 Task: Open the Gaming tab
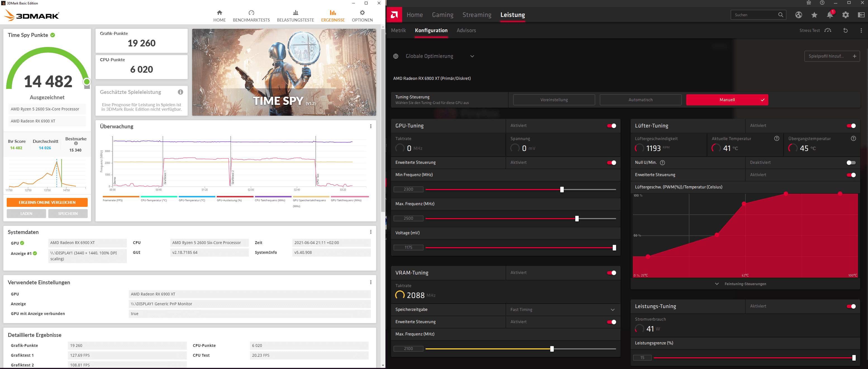442,15
